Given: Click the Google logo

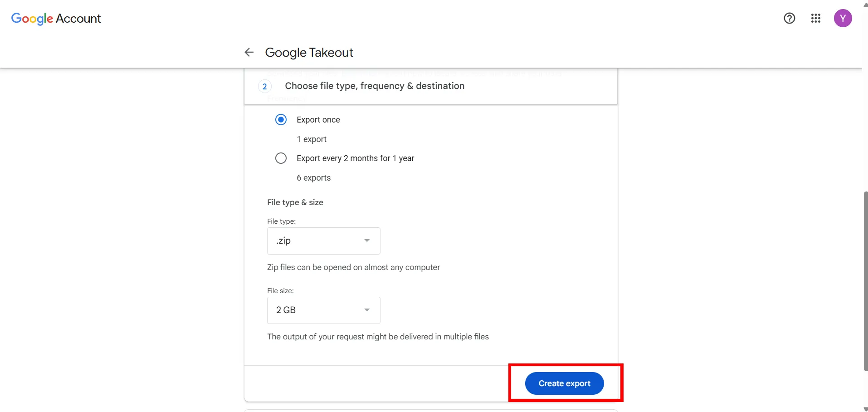Looking at the screenshot, I should (32, 19).
